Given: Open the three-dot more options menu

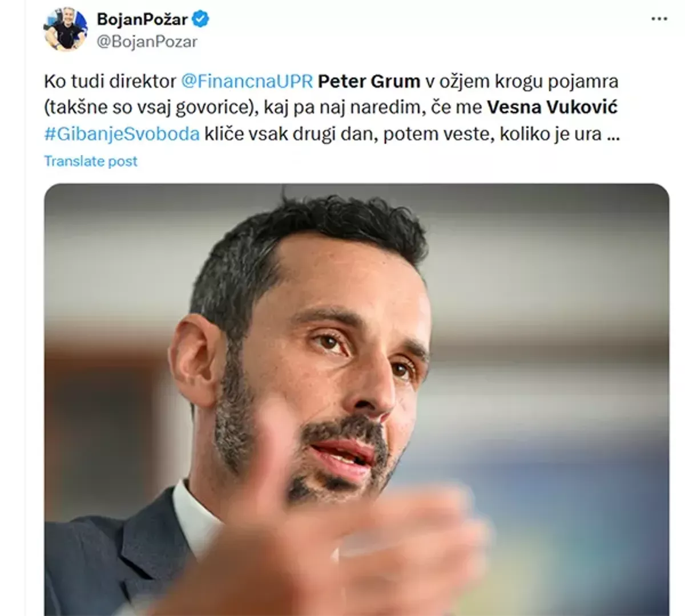Looking at the screenshot, I should click(659, 19).
